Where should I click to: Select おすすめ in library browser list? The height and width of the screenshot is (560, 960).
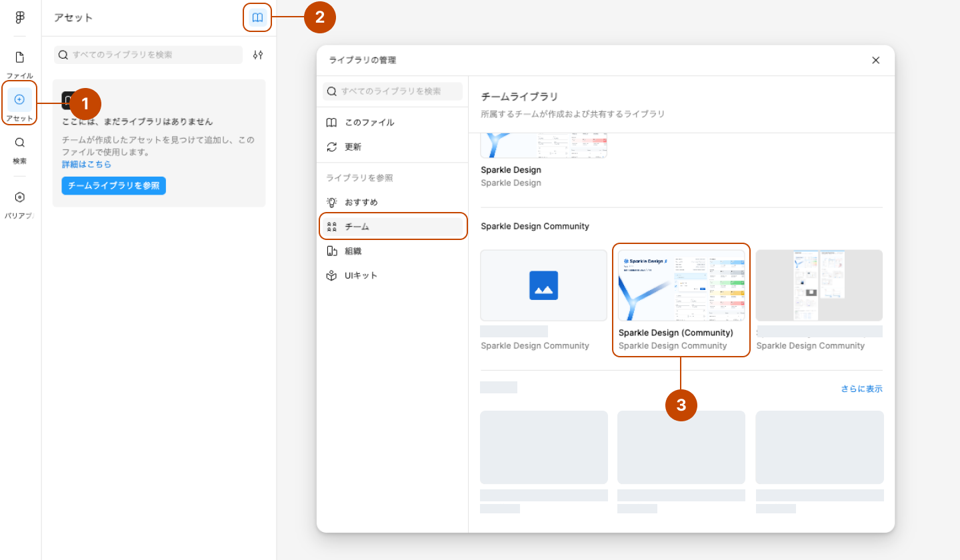pyautogui.click(x=392, y=202)
